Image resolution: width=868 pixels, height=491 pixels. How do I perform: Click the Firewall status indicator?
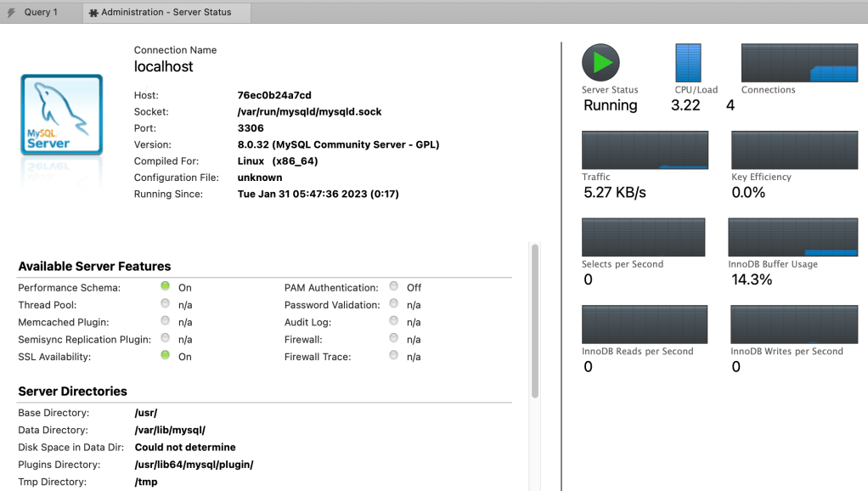point(393,339)
